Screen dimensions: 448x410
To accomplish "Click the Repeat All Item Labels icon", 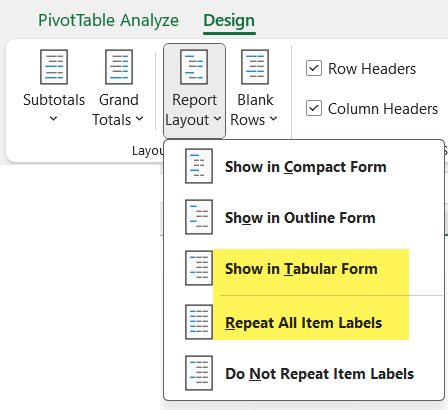I will 199,322.
